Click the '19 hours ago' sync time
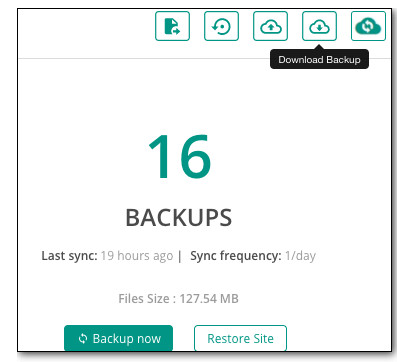This screenshot has width=397, height=362. click(x=137, y=256)
